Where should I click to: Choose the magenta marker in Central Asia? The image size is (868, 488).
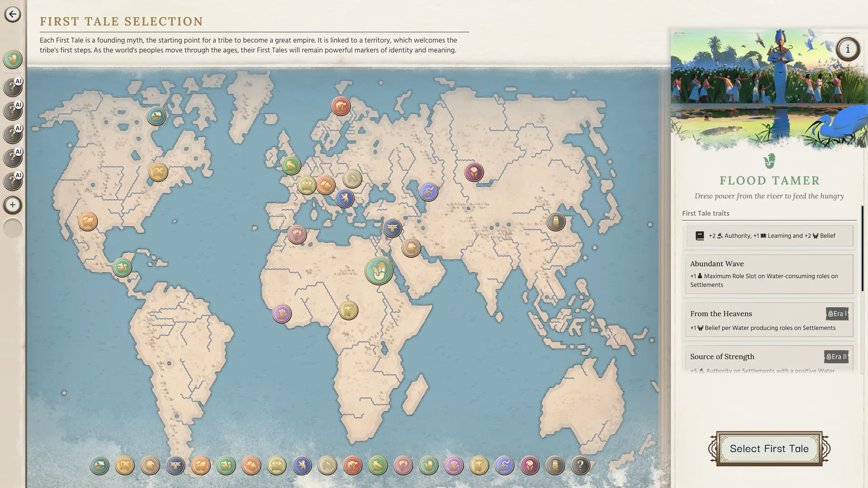pyautogui.click(x=474, y=172)
